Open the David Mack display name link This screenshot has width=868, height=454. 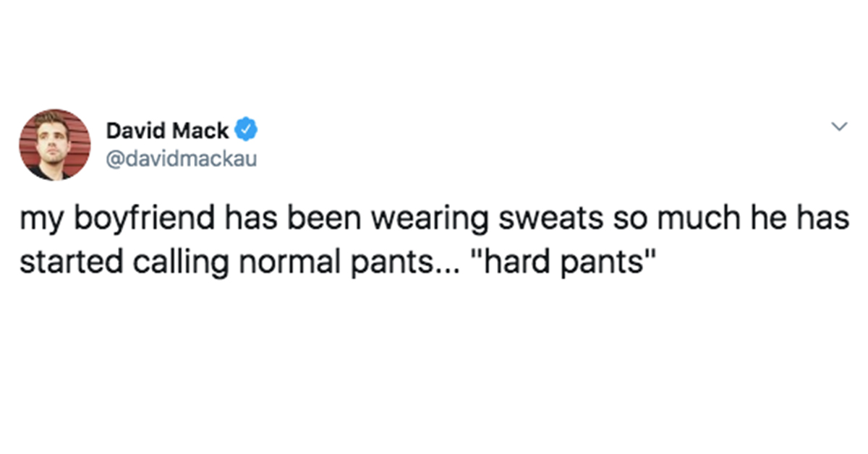pos(168,131)
